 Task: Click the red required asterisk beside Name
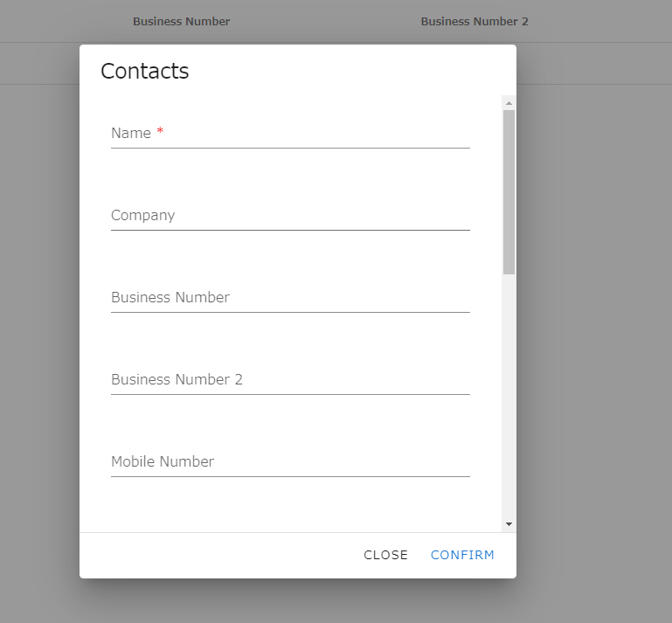[x=160, y=131]
